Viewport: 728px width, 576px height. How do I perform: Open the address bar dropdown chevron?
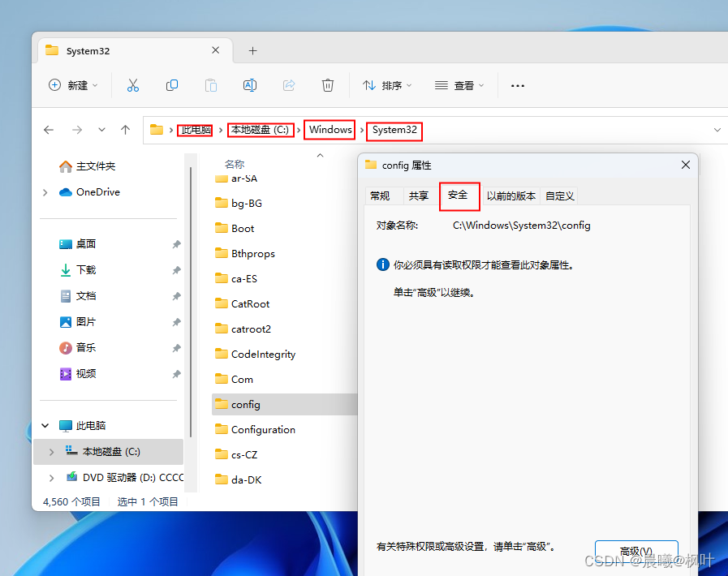pos(717,130)
